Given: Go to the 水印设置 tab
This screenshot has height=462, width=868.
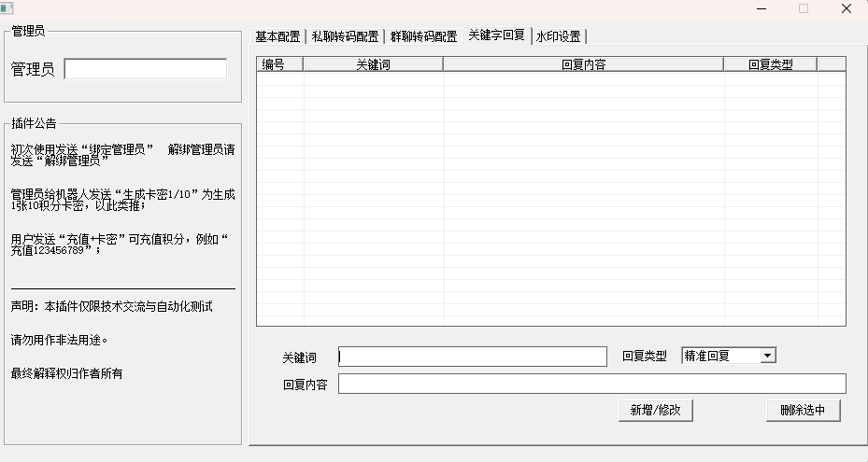Looking at the screenshot, I should click(559, 36).
